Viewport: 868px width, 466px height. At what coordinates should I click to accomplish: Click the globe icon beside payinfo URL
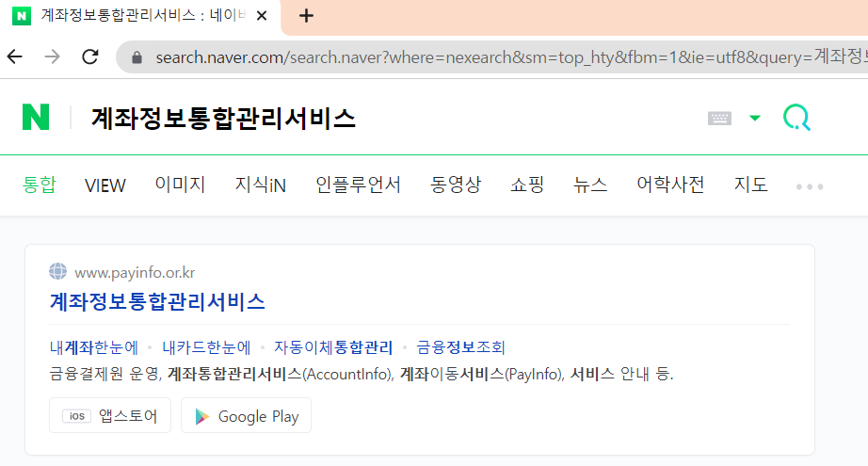[x=57, y=272]
